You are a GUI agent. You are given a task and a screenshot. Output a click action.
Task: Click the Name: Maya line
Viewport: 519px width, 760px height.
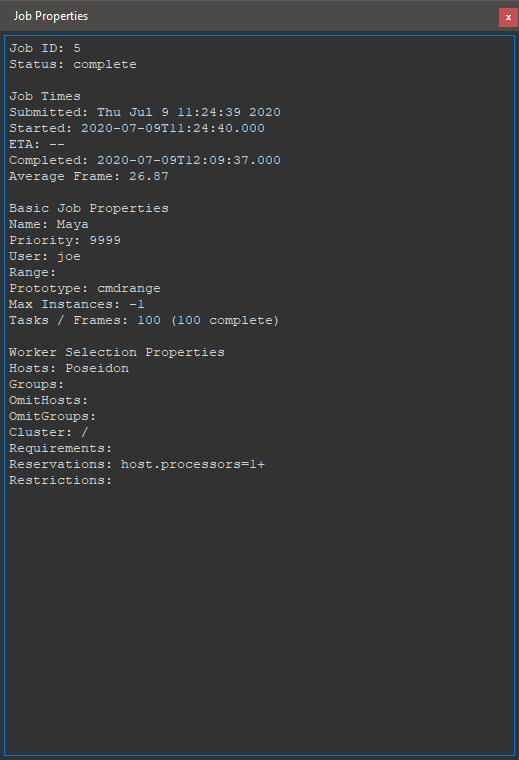(49, 224)
